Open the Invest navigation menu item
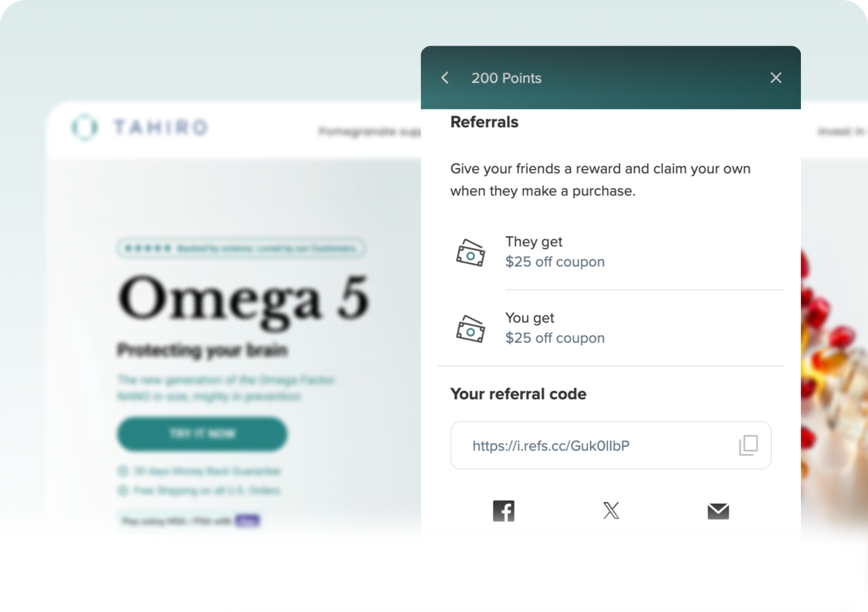The height and width of the screenshot is (612, 868). [x=842, y=131]
